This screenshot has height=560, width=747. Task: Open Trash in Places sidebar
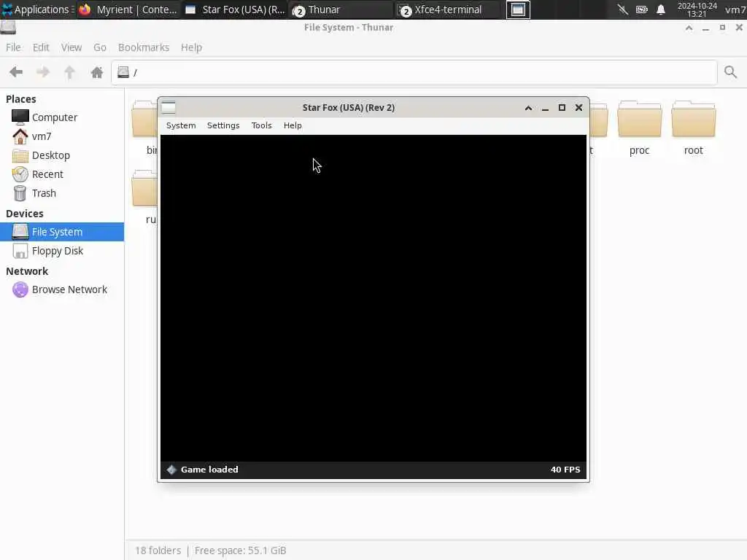[x=62, y=193]
